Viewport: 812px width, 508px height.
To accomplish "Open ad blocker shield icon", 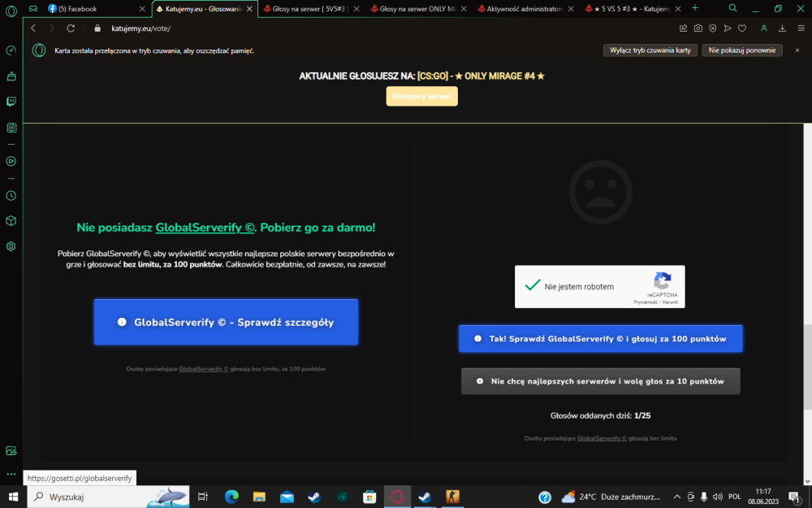I will coord(713,28).
